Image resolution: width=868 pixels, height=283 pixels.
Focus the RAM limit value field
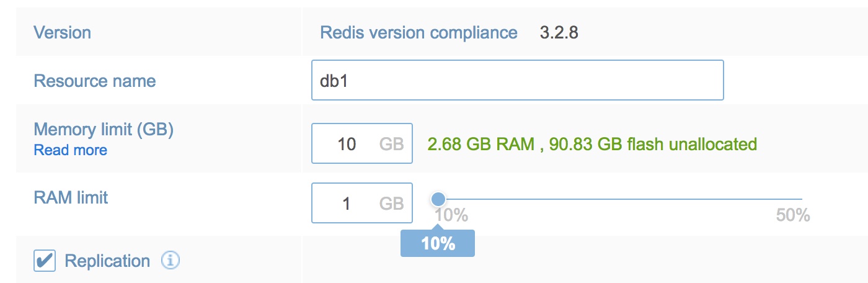[x=347, y=203]
